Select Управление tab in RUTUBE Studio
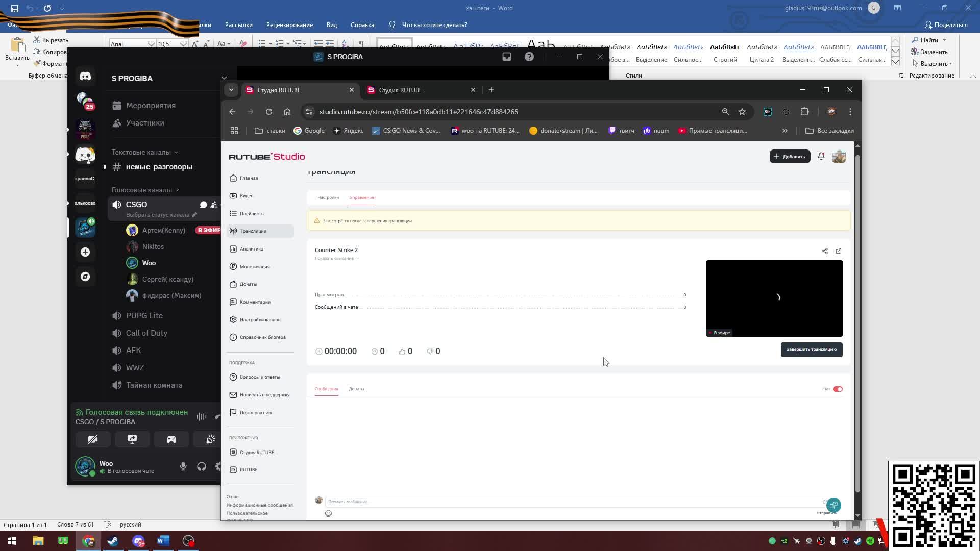This screenshot has width=980, height=551. tap(362, 197)
